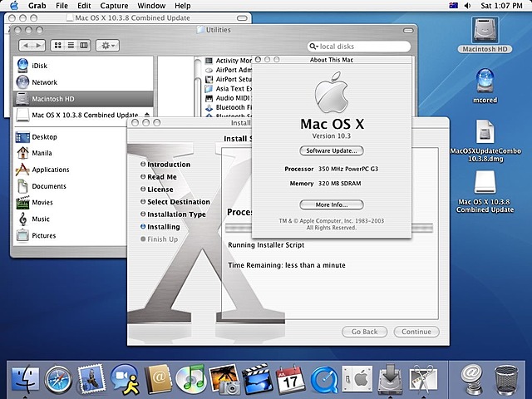This screenshot has width=532, height=399.
Task: Click the local disks search field
Action: click(359, 47)
